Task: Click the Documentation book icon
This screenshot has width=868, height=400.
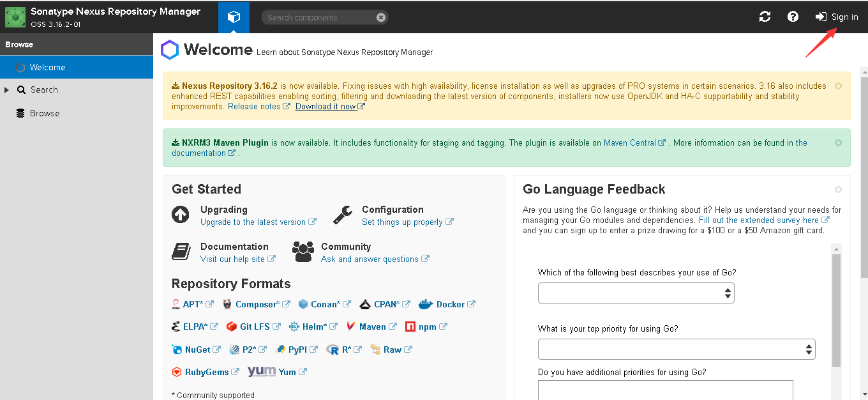Action: pos(181,252)
